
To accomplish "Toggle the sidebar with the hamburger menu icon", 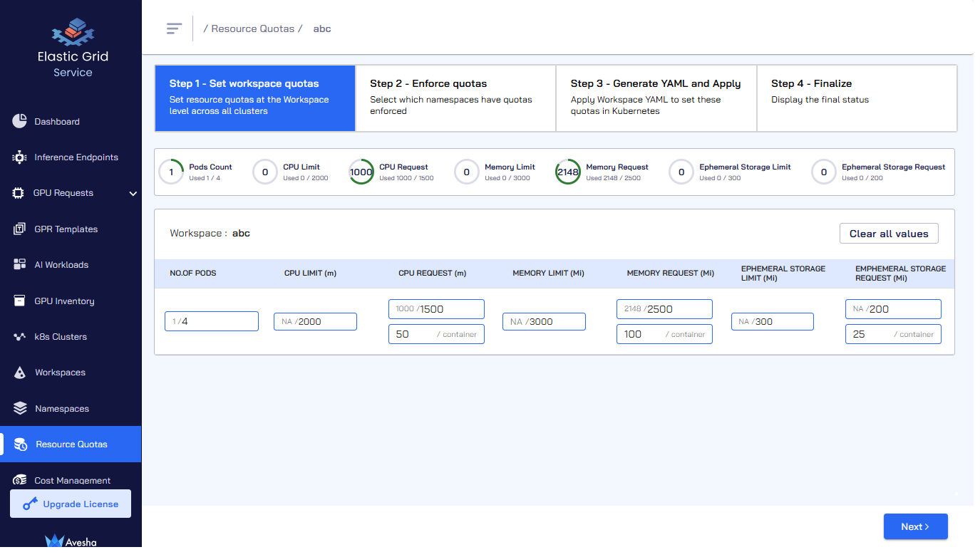I will (174, 28).
